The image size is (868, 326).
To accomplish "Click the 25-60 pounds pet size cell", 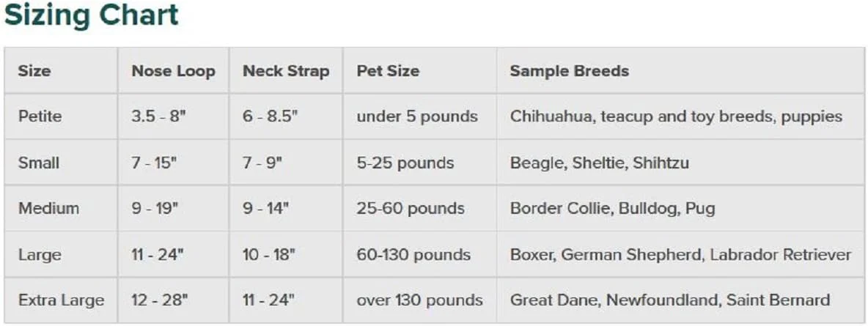I will coord(411,208).
